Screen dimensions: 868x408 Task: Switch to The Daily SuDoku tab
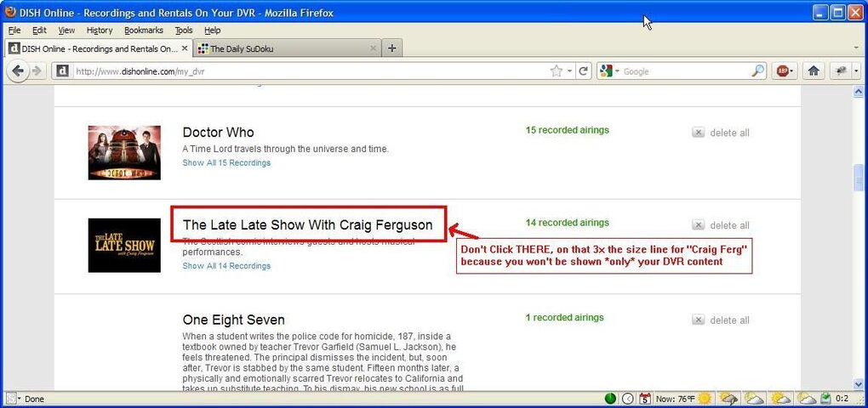tap(288, 48)
